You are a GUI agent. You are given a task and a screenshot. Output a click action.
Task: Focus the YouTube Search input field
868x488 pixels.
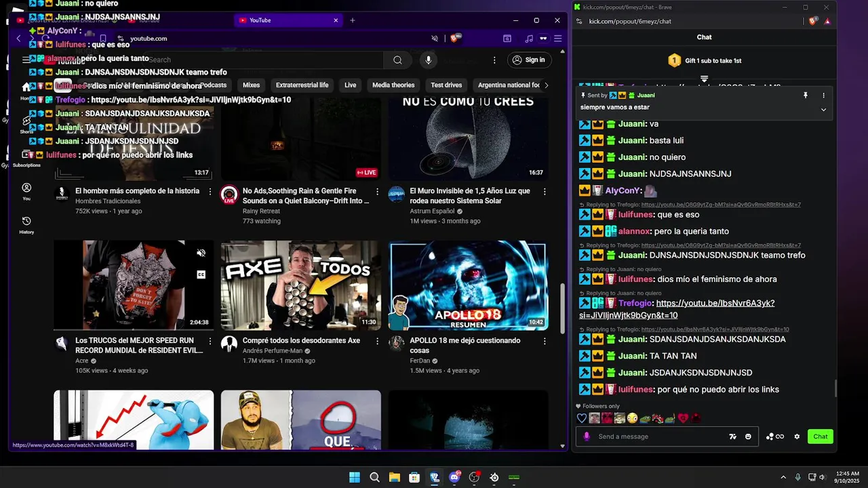tap(264, 60)
